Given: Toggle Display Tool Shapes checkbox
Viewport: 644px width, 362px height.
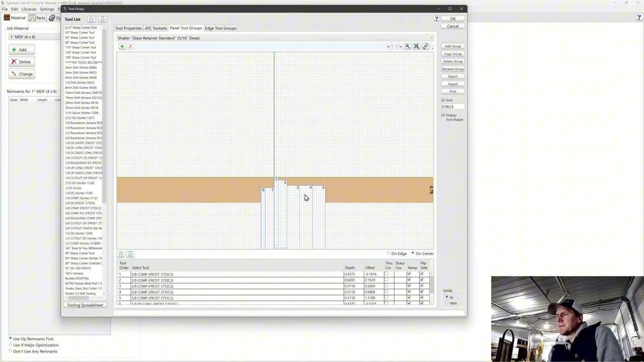Looking at the screenshot, I should [443, 115].
